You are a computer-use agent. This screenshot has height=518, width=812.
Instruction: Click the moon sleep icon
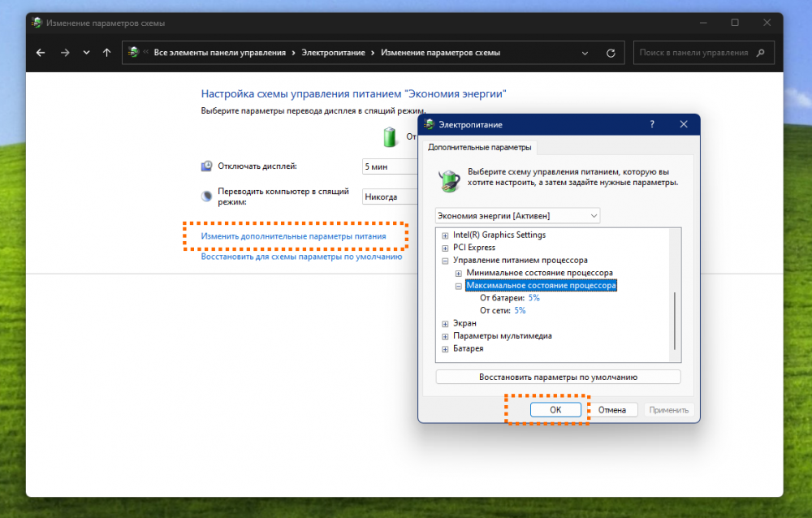[x=206, y=196]
